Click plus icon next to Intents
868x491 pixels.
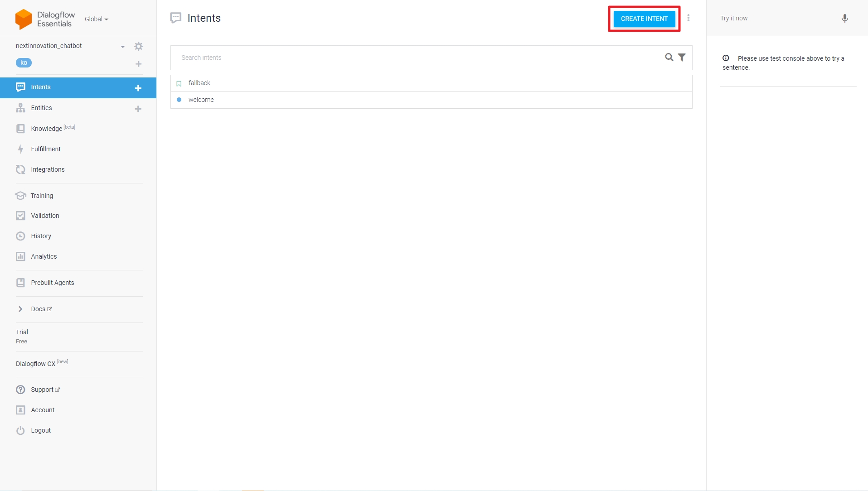138,88
